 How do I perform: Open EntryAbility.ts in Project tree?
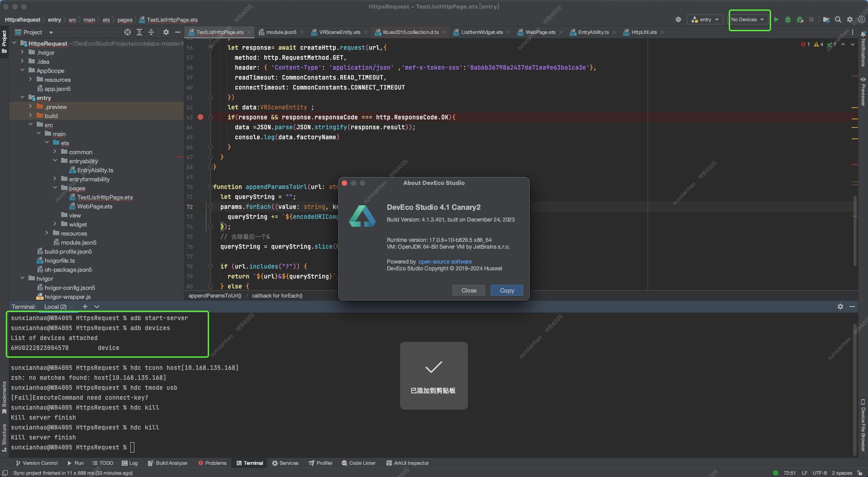[95, 170]
